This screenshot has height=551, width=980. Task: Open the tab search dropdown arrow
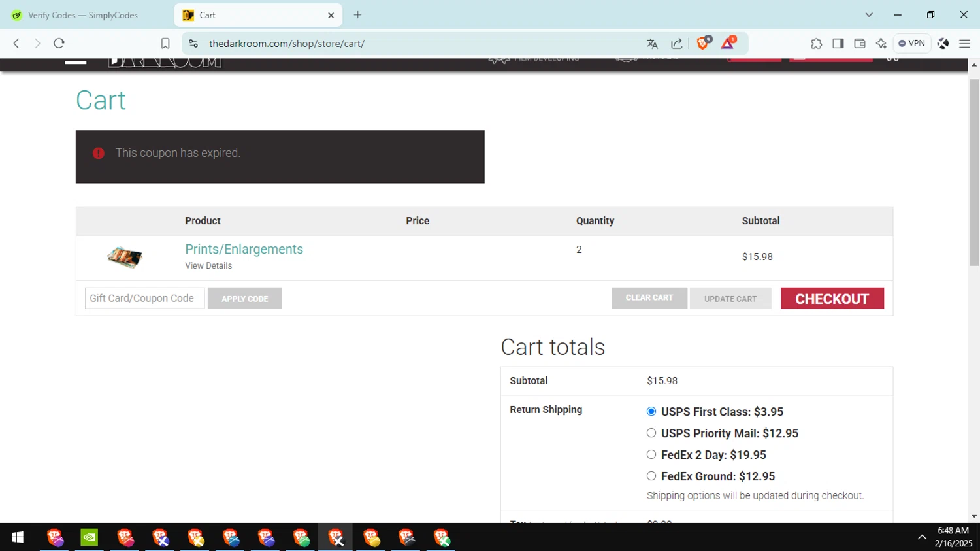tap(869, 15)
